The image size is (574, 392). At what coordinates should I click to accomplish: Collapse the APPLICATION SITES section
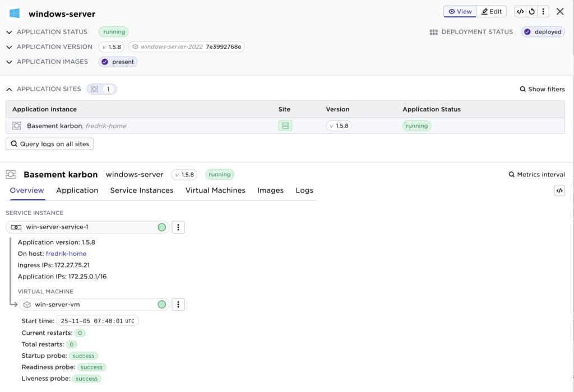click(8, 88)
